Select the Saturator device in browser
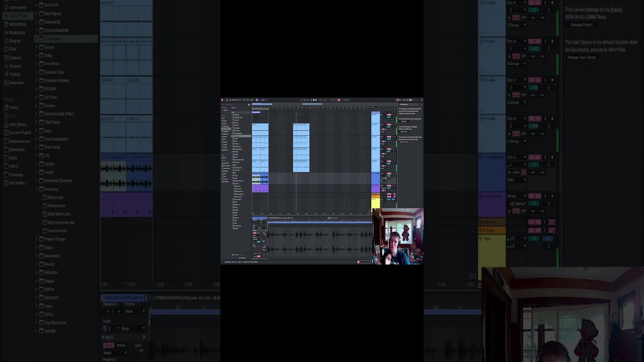This screenshot has height=362, width=644. (x=236, y=210)
